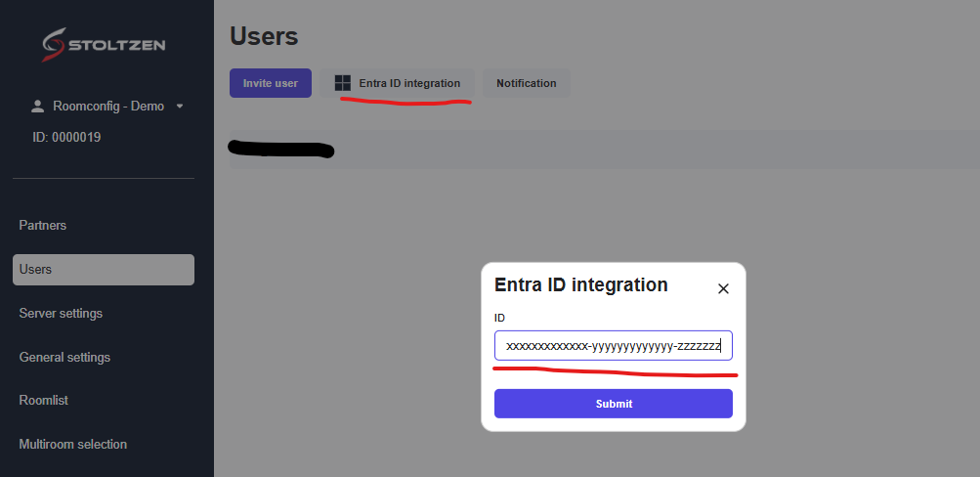Click the Stoltzen logo in the sidebar
This screenshot has width=980, height=477.
coord(104,45)
